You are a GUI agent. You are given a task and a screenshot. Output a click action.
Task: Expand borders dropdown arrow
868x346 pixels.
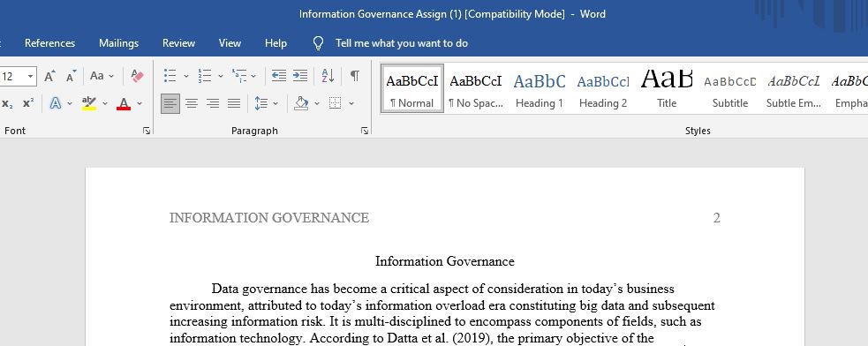coord(351,103)
